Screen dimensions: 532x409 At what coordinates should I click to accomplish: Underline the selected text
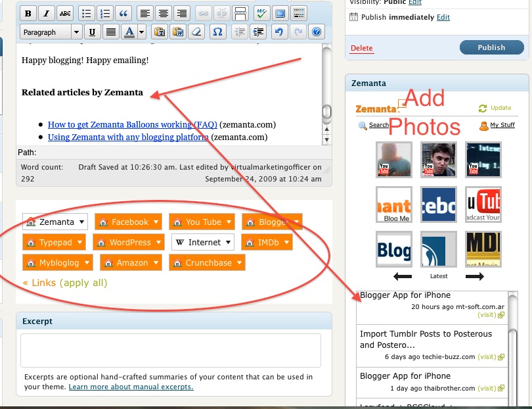92,32
